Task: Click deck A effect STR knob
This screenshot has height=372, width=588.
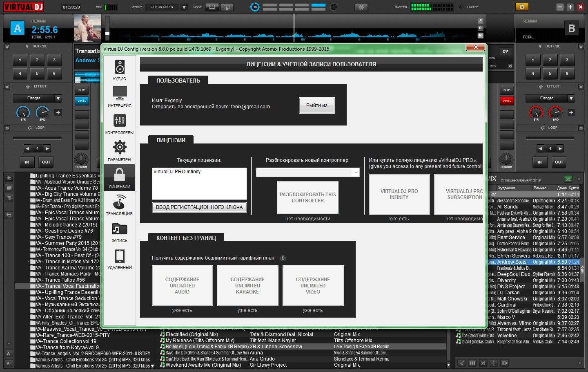Action: 23,112
